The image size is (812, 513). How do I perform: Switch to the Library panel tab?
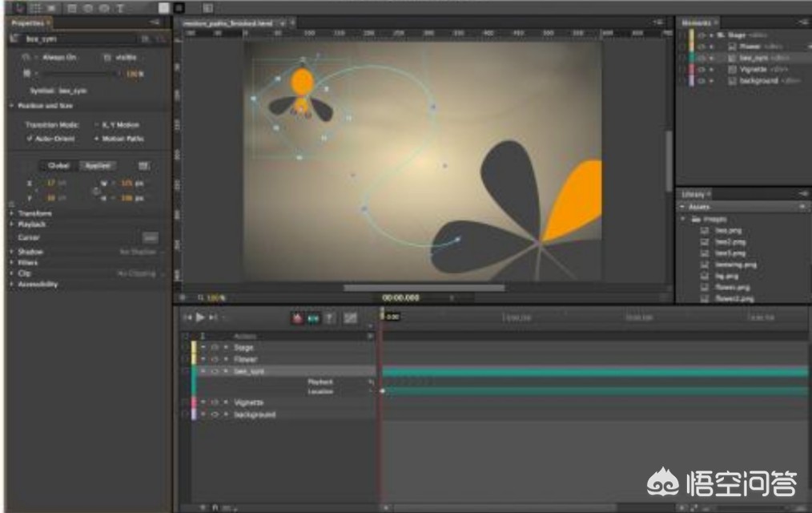coord(693,194)
